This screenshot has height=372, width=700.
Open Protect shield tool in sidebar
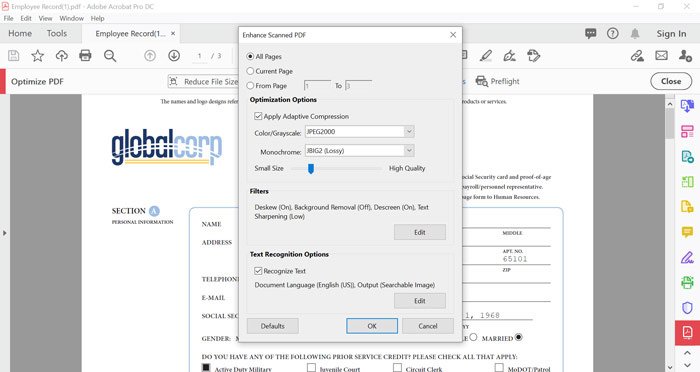tap(687, 308)
